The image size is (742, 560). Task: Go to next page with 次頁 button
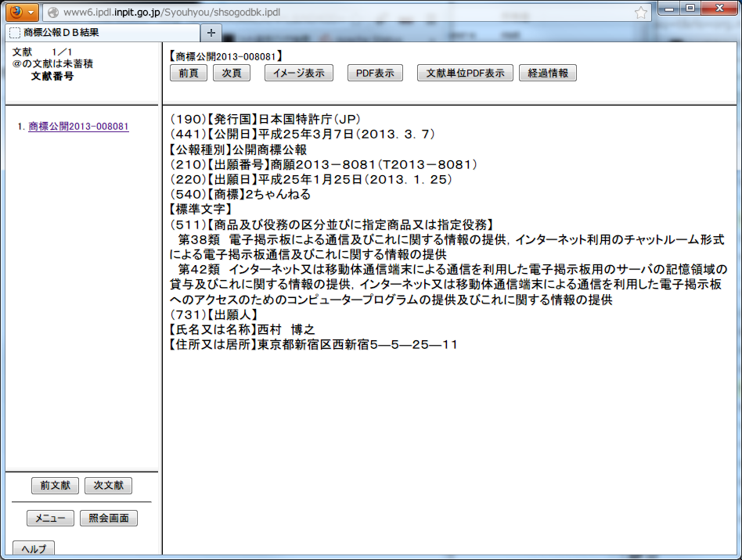pos(232,73)
